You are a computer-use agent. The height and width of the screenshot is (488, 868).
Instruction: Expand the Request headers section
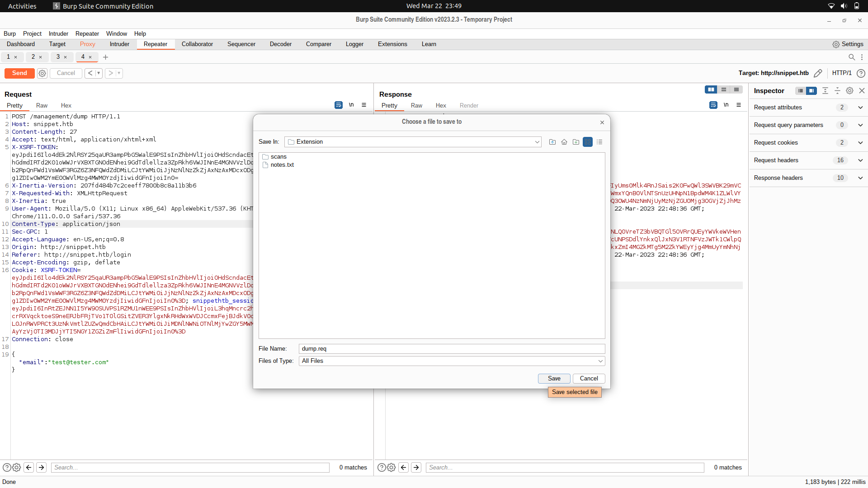coord(860,160)
